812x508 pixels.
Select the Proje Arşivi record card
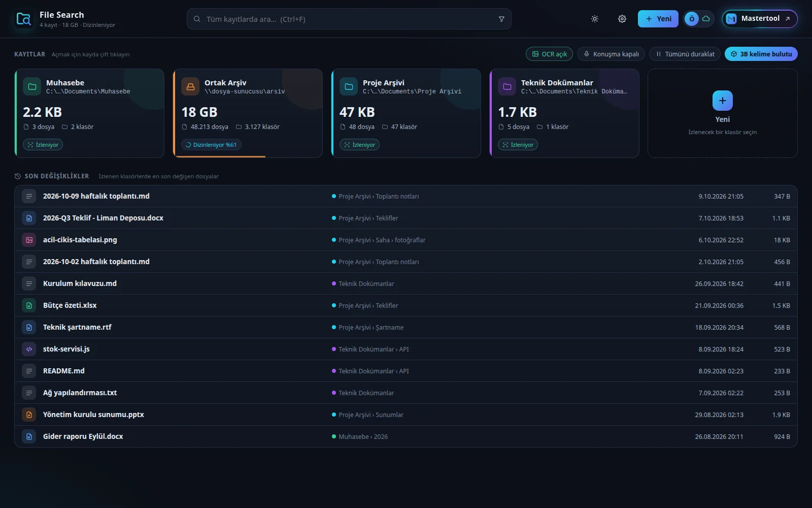pos(406,113)
